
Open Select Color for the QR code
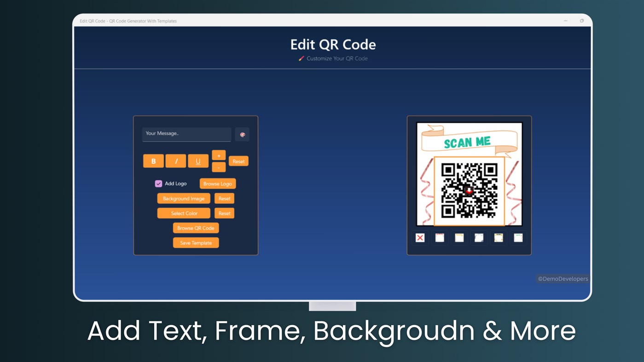(183, 213)
